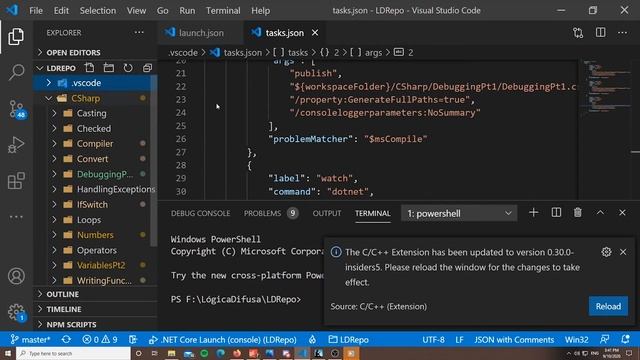Click the Reload button in notification
Viewport: 640px width, 360px height.
coord(608,307)
